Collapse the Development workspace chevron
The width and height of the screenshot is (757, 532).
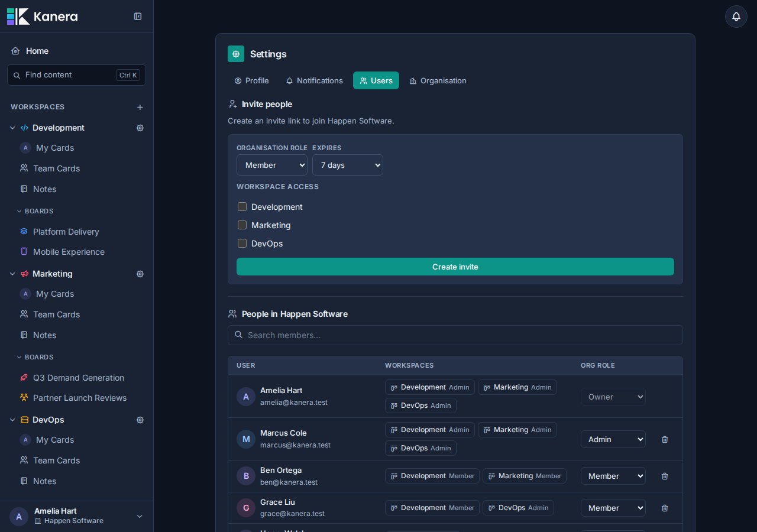pyautogui.click(x=12, y=128)
